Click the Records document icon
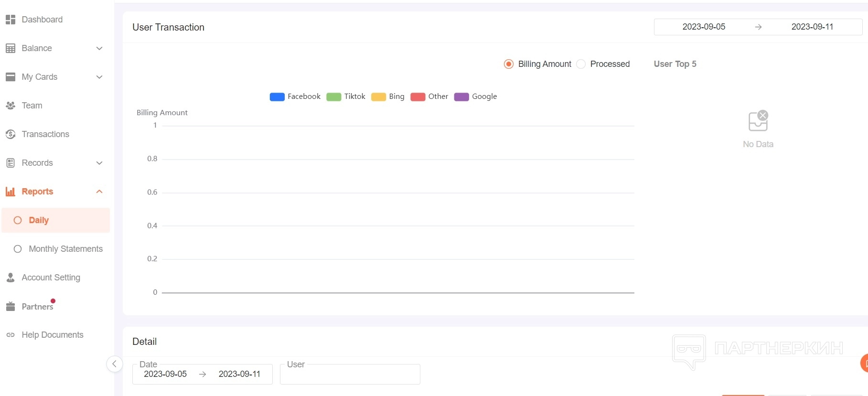Image resolution: width=868 pixels, height=396 pixels. point(11,163)
